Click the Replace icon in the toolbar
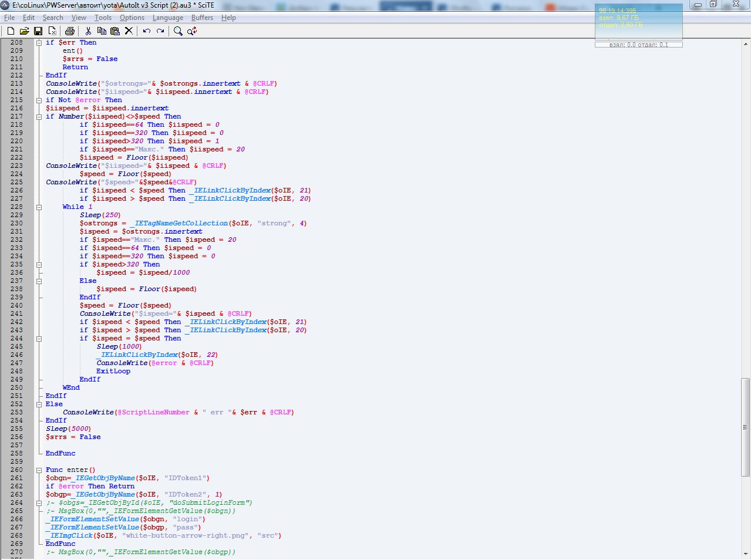This screenshot has width=751, height=560. coord(192,31)
